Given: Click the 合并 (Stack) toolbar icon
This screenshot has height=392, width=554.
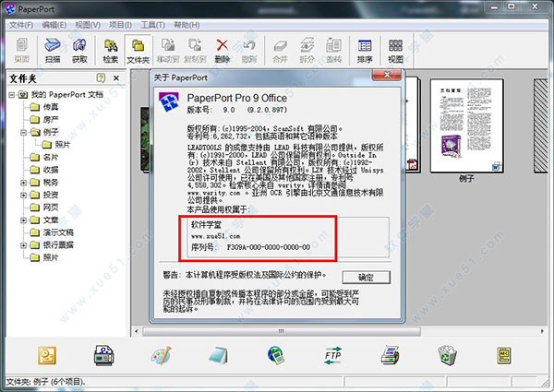Looking at the screenshot, I should pyautogui.click(x=280, y=51).
